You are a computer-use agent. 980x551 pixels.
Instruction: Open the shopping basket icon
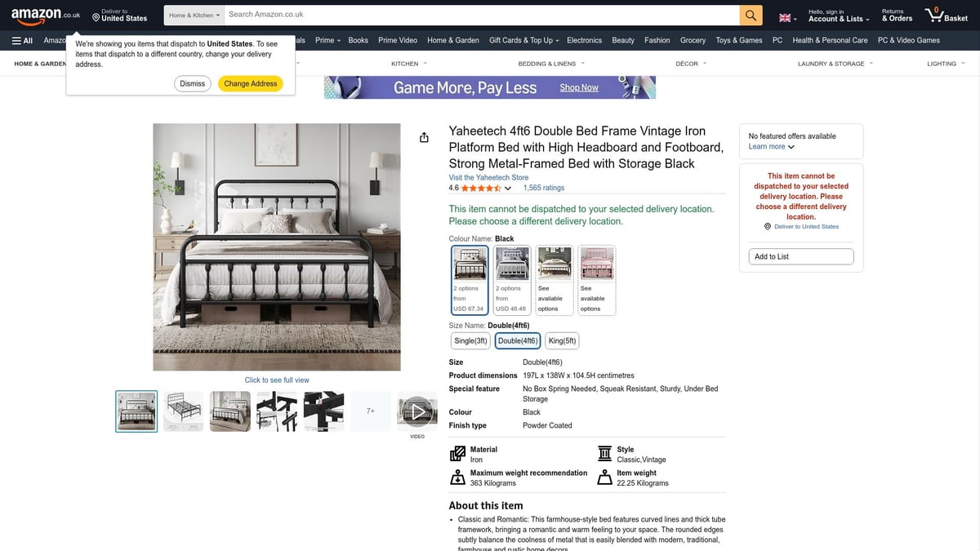[945, 15]
